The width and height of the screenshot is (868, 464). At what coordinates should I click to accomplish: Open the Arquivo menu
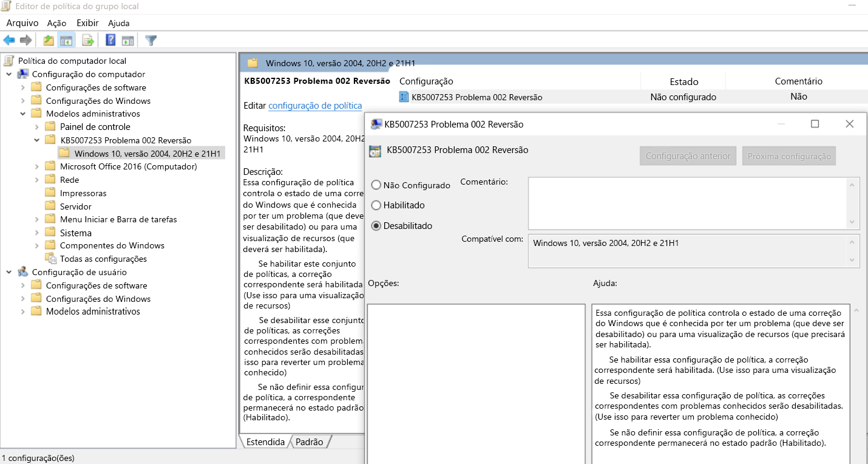tap(22, 23)
